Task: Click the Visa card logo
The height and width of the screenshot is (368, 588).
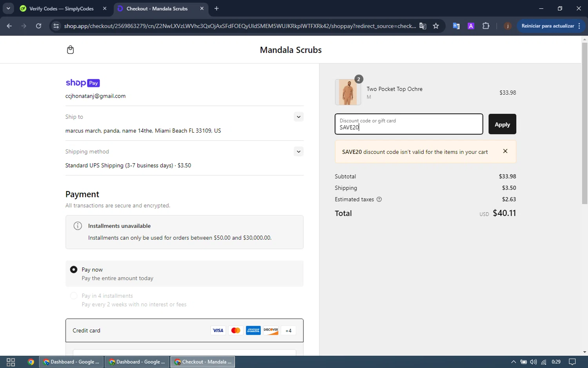Action: (x=218, y=330)
